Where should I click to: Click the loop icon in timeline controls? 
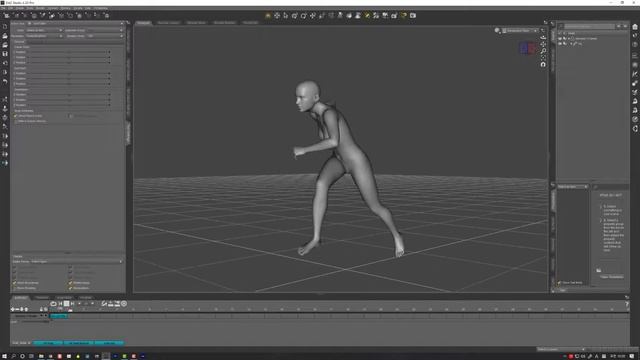point(53,304)
